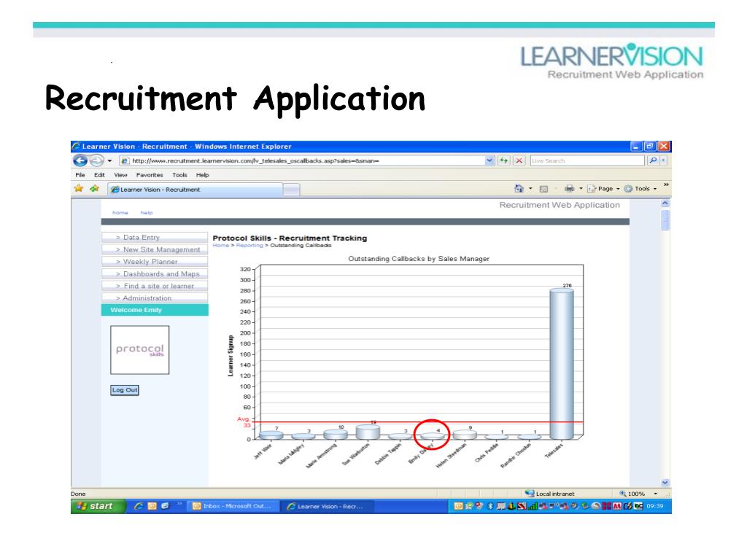The width and height of the screenshot is (747, 560).
Task: Open the Favorites menu
Action: pyautogui.click(x=150, y=175)
